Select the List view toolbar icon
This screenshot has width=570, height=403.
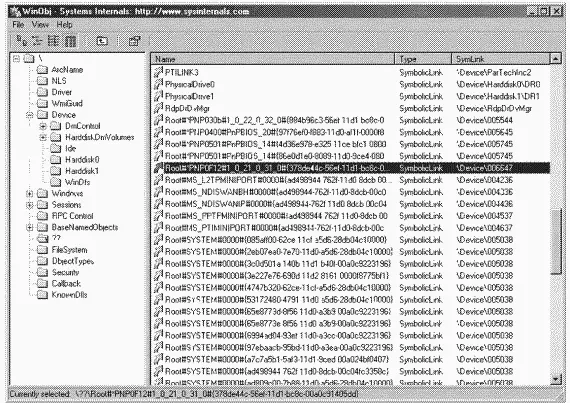(x=53, y=41)
